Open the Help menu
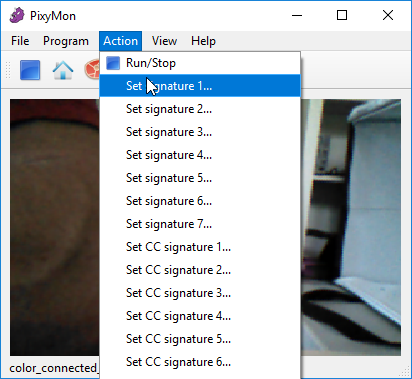Viewport: 412px width, 379px height. pos(203,41)
